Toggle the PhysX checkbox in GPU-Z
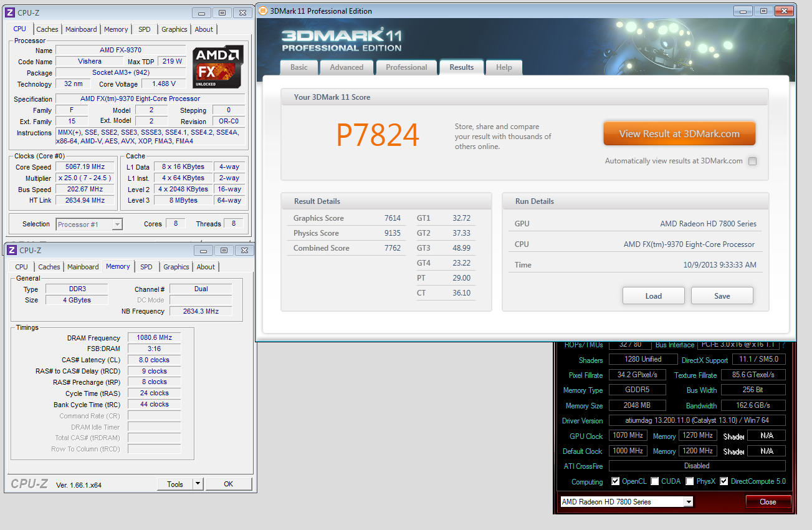 click(690, 481)
